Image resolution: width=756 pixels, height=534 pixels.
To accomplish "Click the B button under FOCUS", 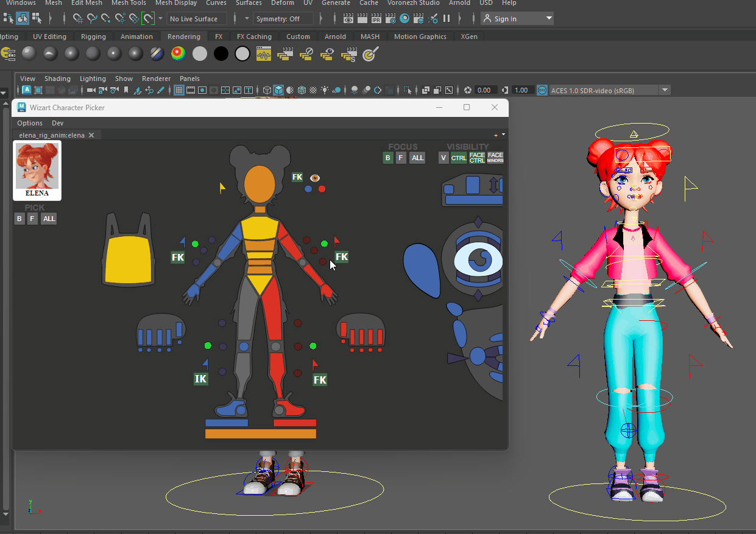I will (387, 158).
